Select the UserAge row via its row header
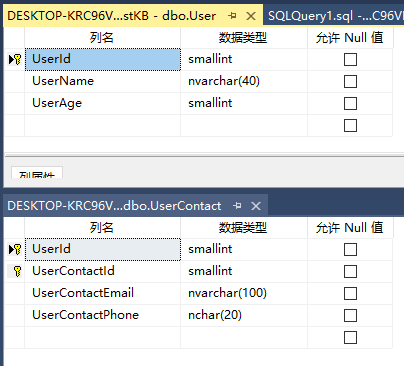 pyautogui.click(x=14, y=103)
